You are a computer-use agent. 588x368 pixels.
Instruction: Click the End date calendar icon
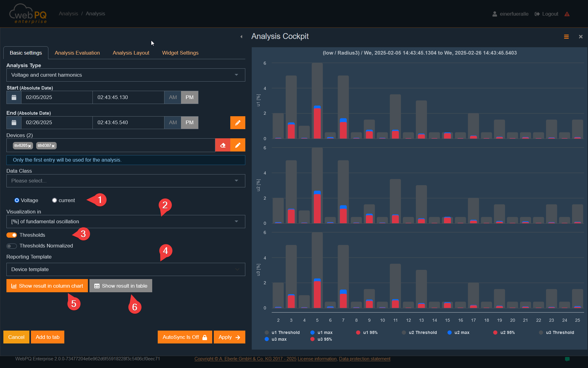pyautogui.click(x=14, y=122)
